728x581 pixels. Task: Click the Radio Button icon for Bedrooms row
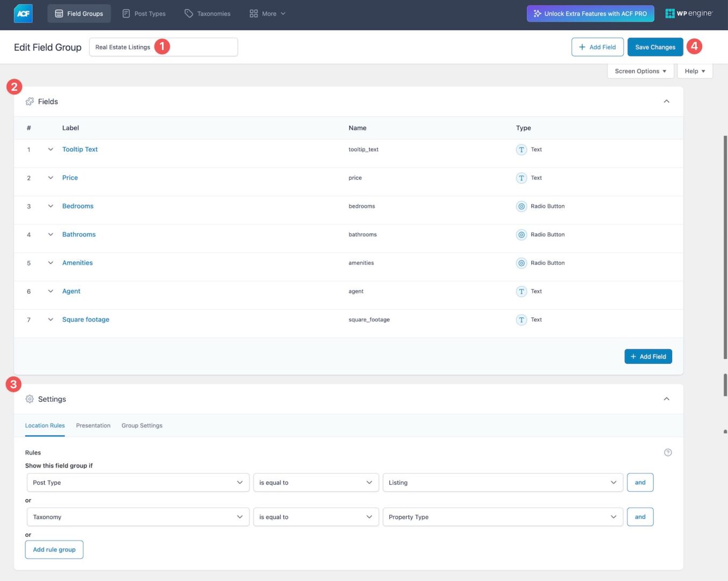pos(521,207)
